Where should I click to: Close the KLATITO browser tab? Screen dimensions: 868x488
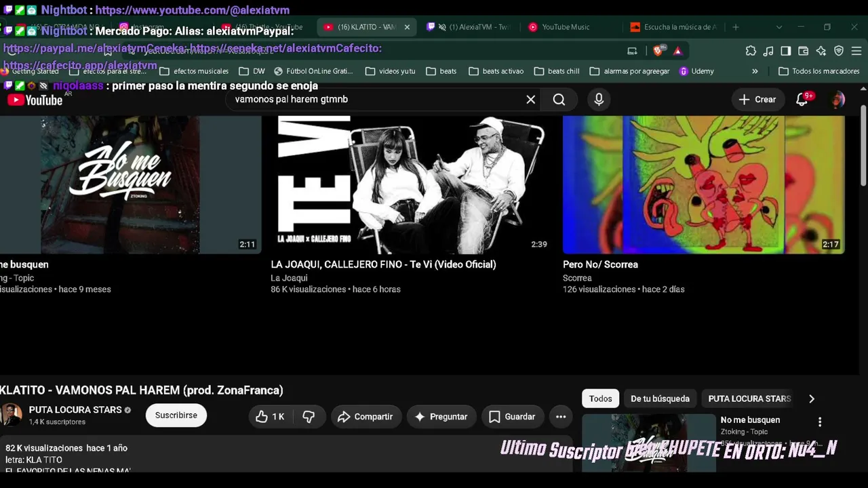pos(407,27)
